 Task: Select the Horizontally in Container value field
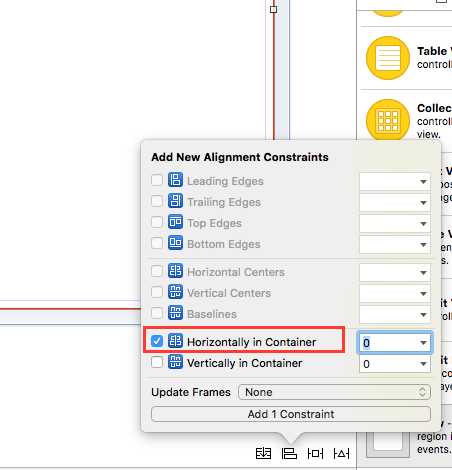388,343
